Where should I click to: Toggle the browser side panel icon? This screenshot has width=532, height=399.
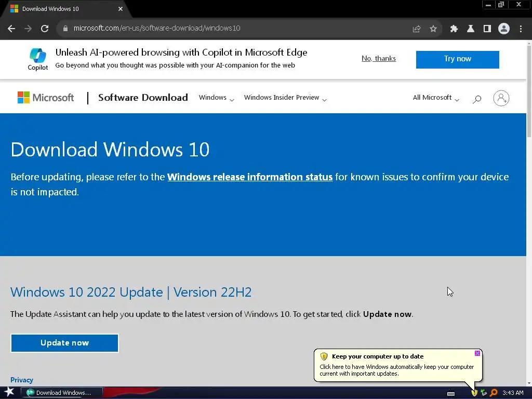[487, 29]
